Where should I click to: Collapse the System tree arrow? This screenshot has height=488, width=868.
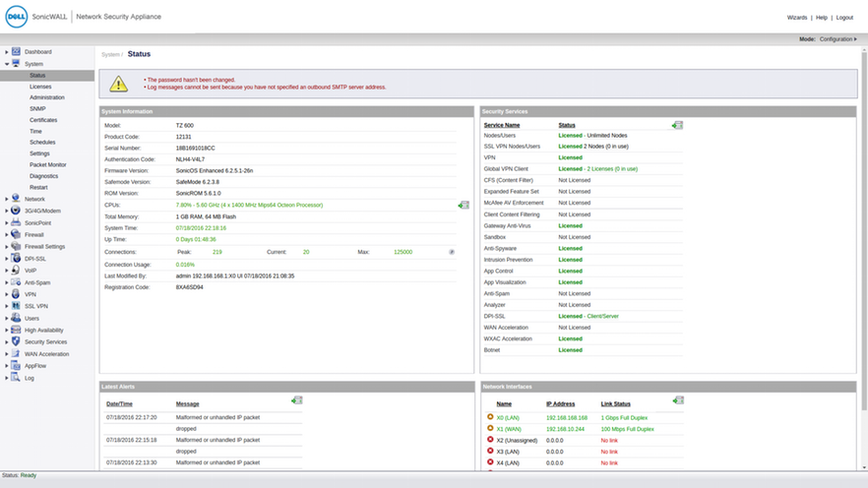[x=7, y=64]
